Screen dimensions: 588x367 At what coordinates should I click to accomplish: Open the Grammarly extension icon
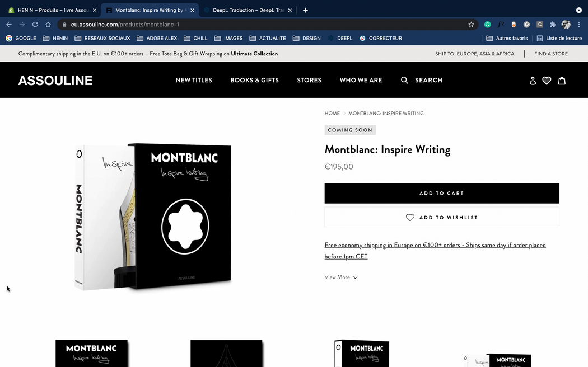tap(488, 25)
